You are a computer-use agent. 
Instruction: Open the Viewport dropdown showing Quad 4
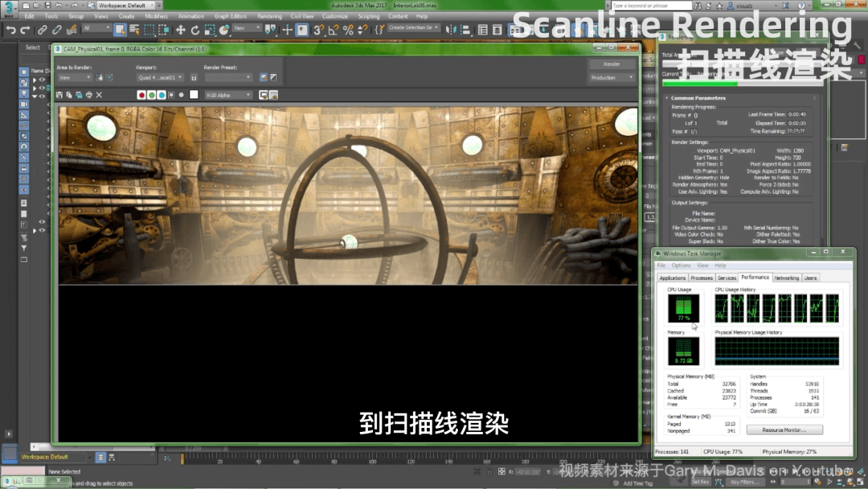point(160,77)
